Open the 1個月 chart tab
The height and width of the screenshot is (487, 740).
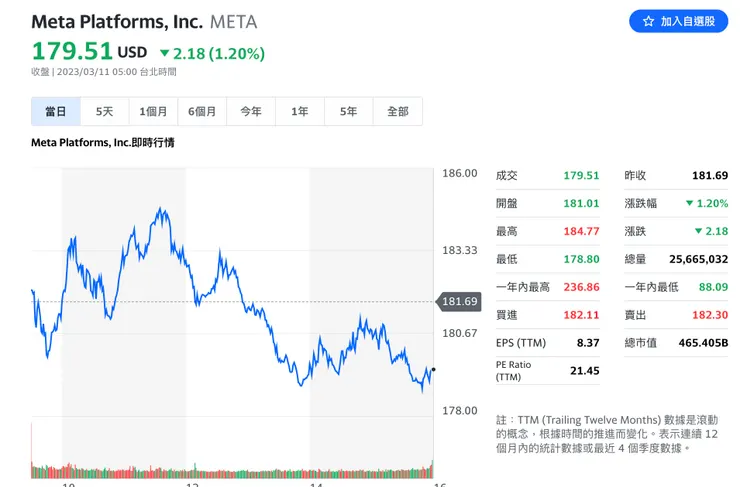pos(154,112)
